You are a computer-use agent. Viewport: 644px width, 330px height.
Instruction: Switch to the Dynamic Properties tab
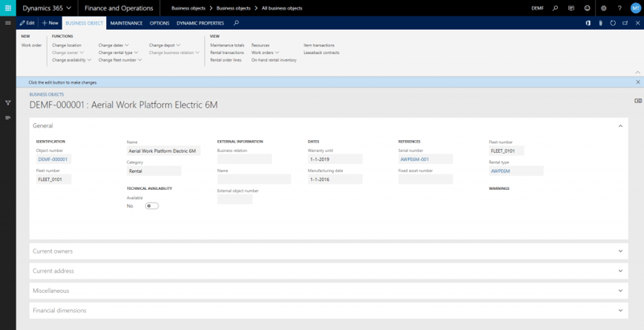point(200,23)
